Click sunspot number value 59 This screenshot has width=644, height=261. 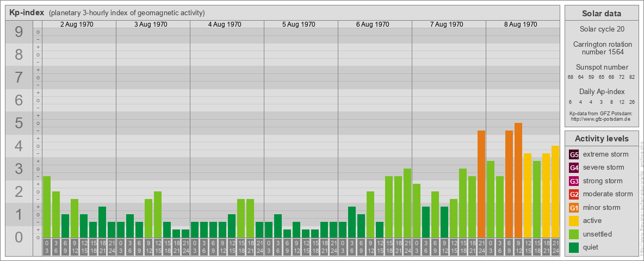(591, 77)
